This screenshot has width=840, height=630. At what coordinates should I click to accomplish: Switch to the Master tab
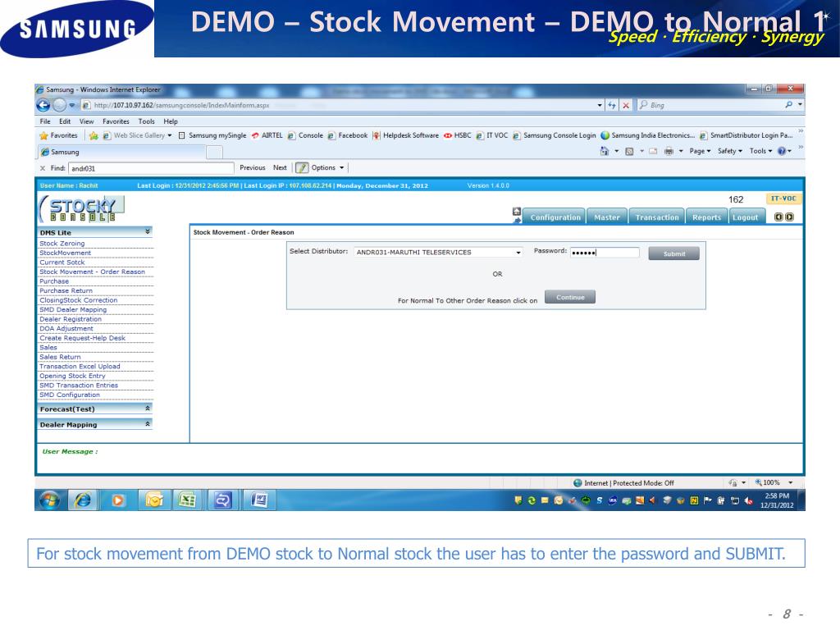(x=607, y=217)
